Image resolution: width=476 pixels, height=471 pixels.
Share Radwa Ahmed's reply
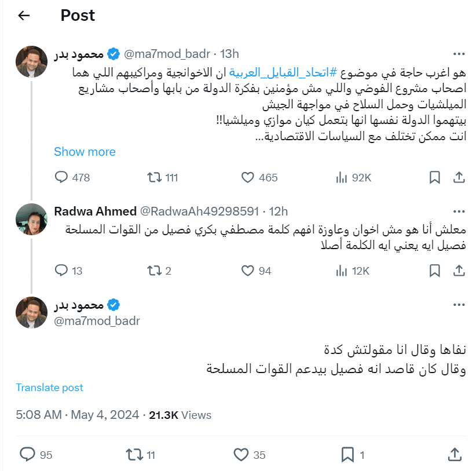[458, 270]
